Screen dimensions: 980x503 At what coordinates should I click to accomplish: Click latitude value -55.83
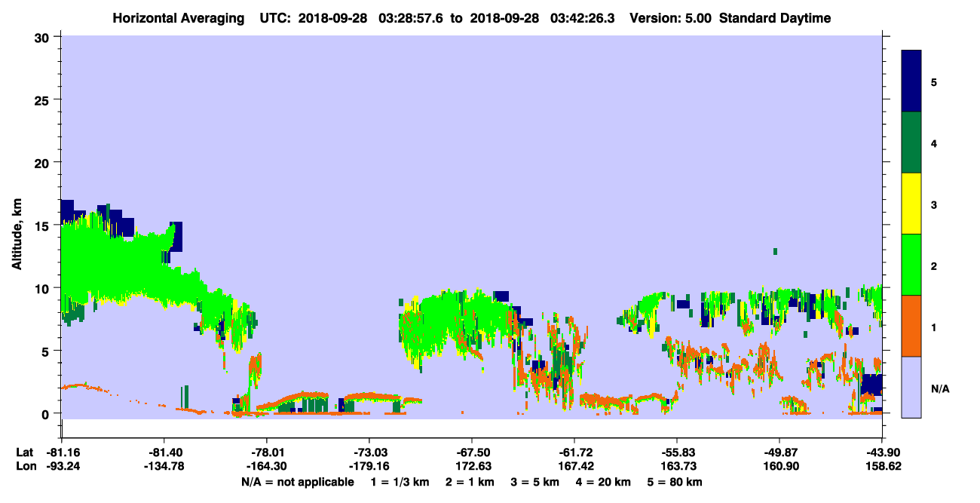(677, 452)
